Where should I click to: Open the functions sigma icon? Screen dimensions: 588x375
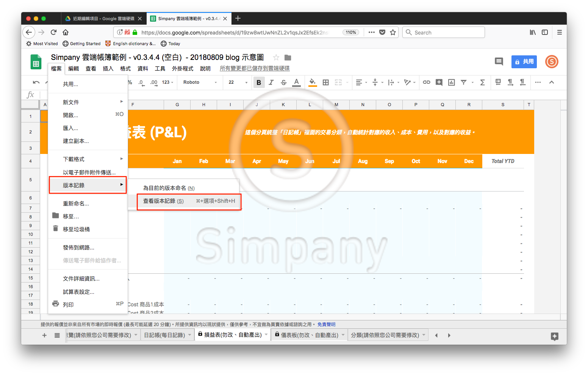483,82
